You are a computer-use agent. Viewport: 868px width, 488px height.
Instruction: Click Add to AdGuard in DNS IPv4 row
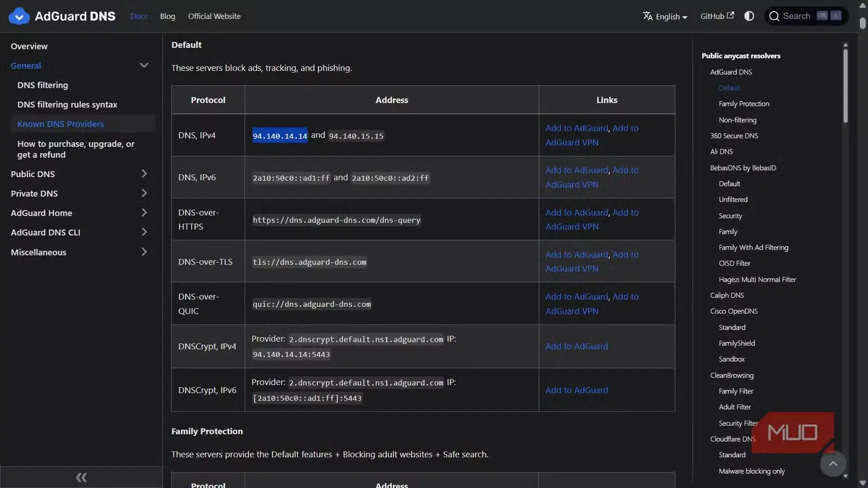pos(577,128)
